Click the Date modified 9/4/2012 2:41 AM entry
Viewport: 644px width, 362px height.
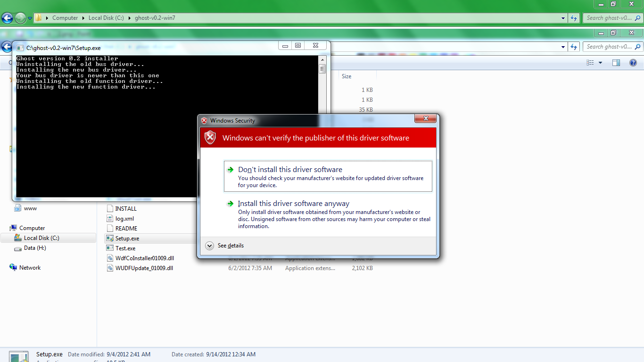[109, 354]
